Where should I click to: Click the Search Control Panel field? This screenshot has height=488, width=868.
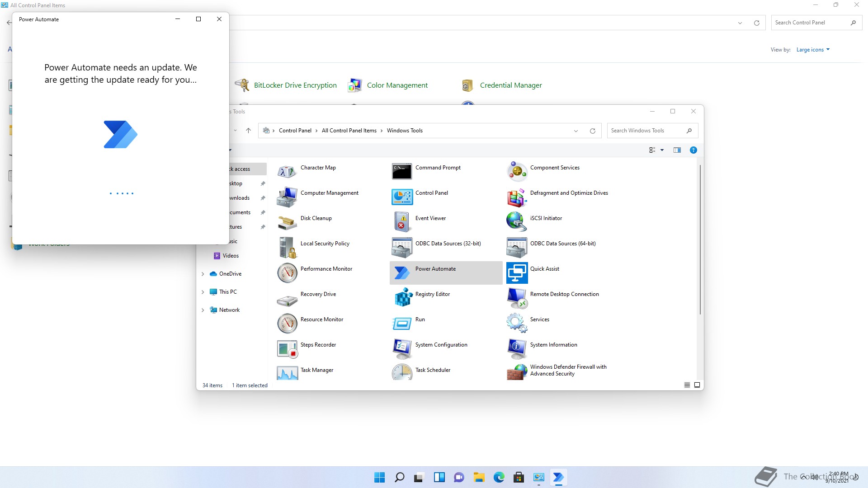[x=816, y=23]
